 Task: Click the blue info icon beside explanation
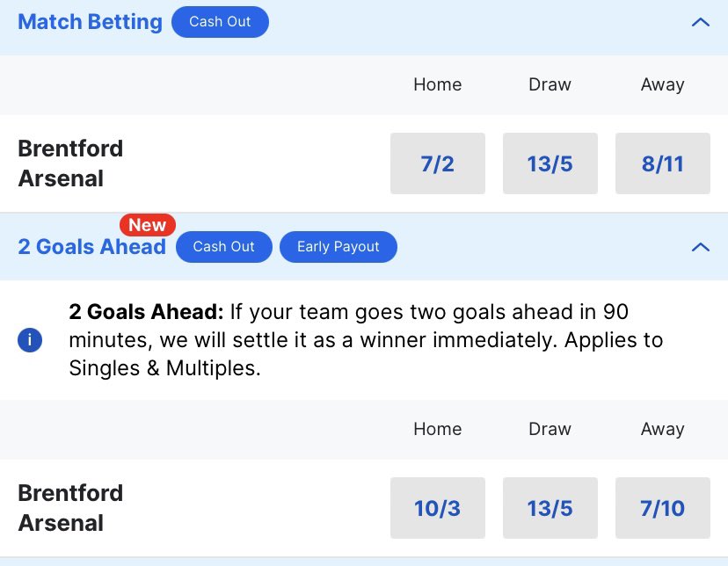coord(30,340)
